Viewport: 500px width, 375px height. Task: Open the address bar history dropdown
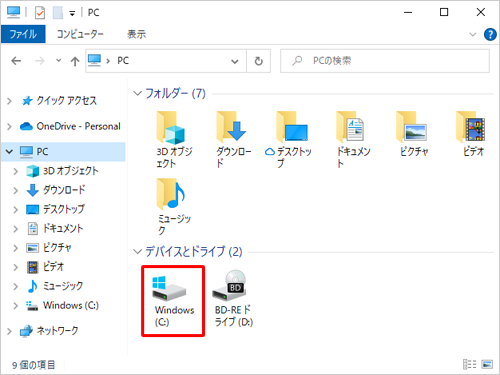pyautogui.click(x=235, y=61)
